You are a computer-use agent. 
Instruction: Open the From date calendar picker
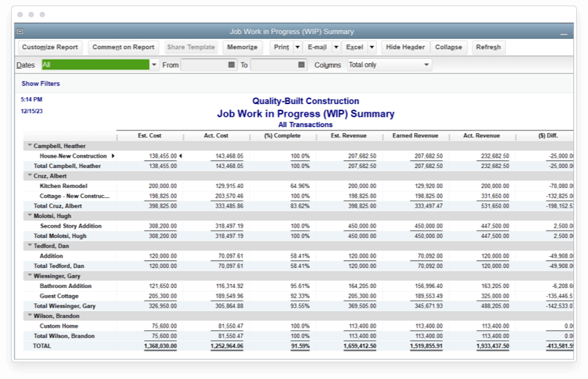click(x=231, y=65)
